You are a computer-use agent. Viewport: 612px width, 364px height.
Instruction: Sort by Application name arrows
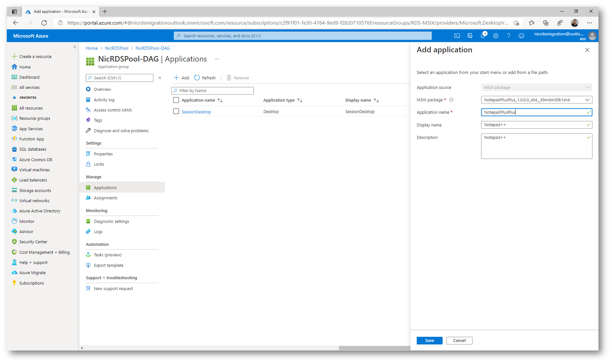tap(220, 100)
